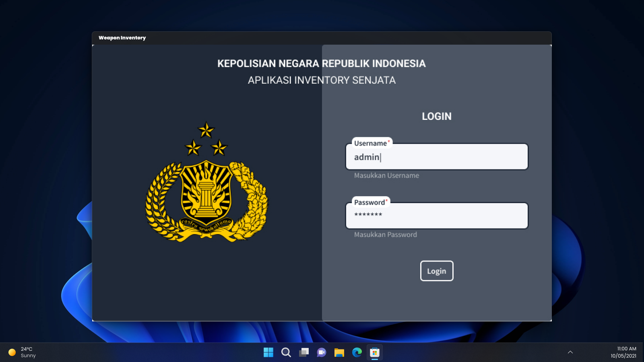Viewport: 644px width, 362px height.
Task: Open the Chat icon in taskbar
Action: [x=322, y=352]
